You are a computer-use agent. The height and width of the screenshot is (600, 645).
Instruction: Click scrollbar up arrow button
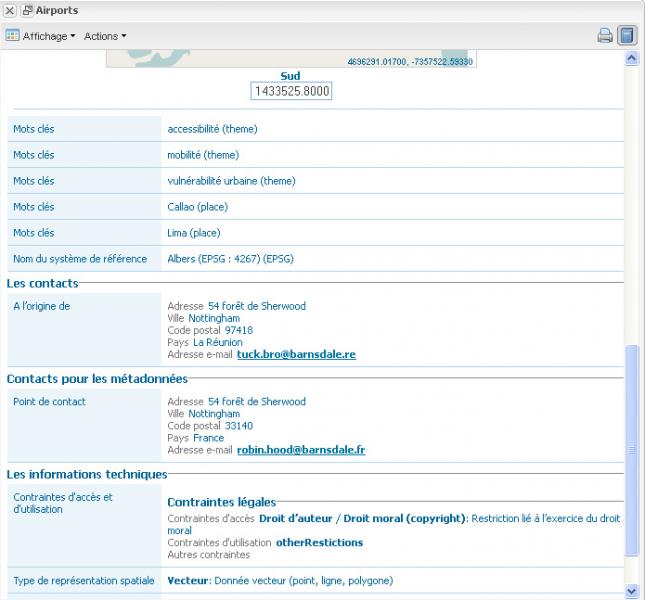point(631,59)
